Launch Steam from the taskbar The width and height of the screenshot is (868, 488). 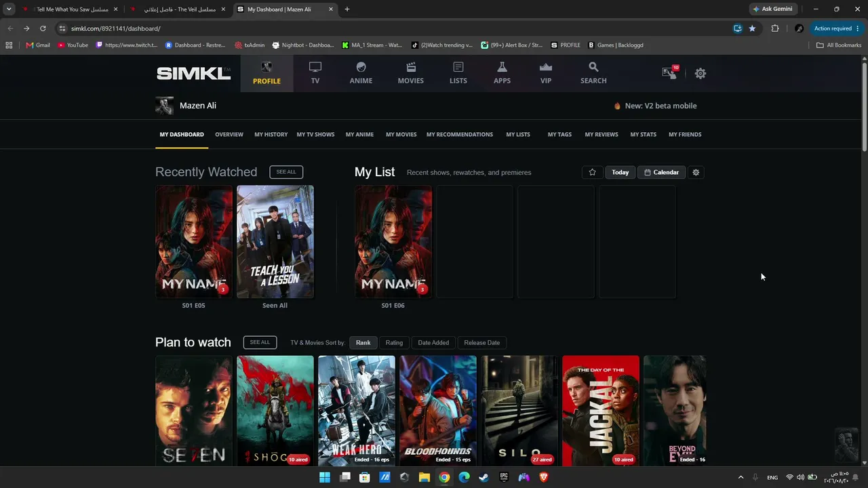(484, 477)
